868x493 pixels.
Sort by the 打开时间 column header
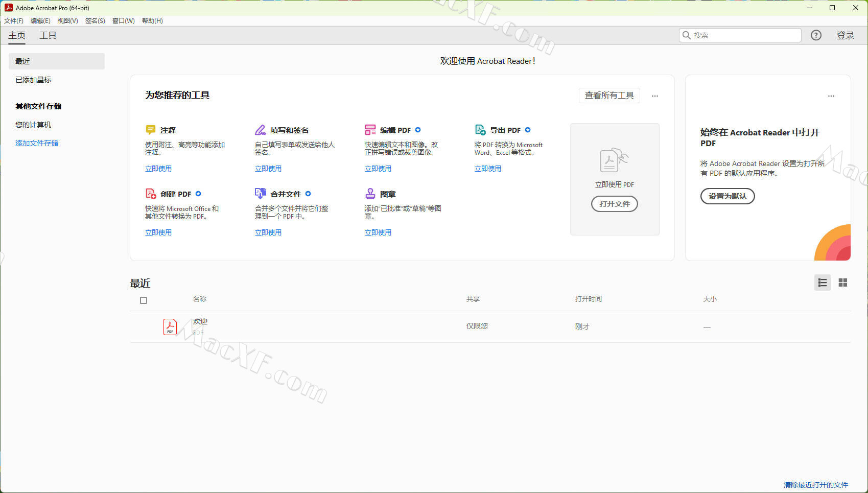pyautogui.click(x=589, y=299)
